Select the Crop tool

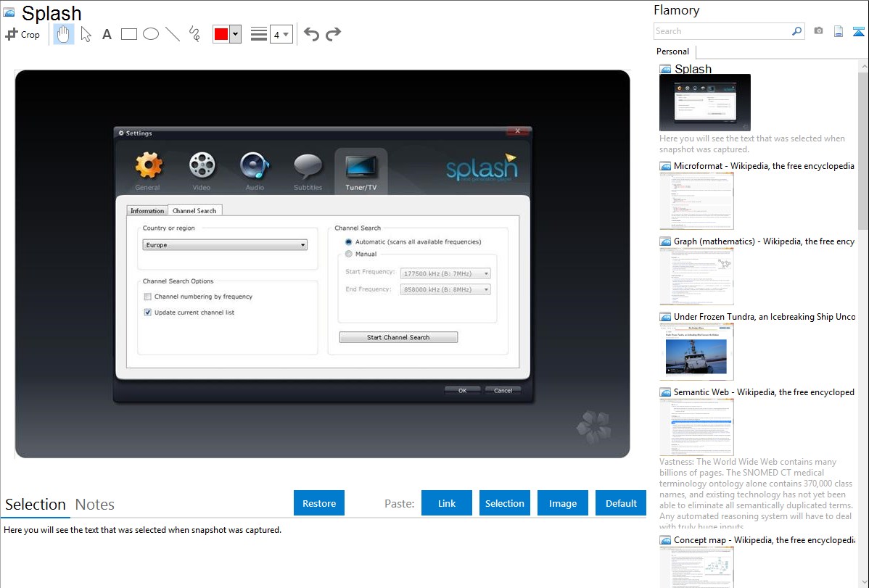(x=22, y=34)
